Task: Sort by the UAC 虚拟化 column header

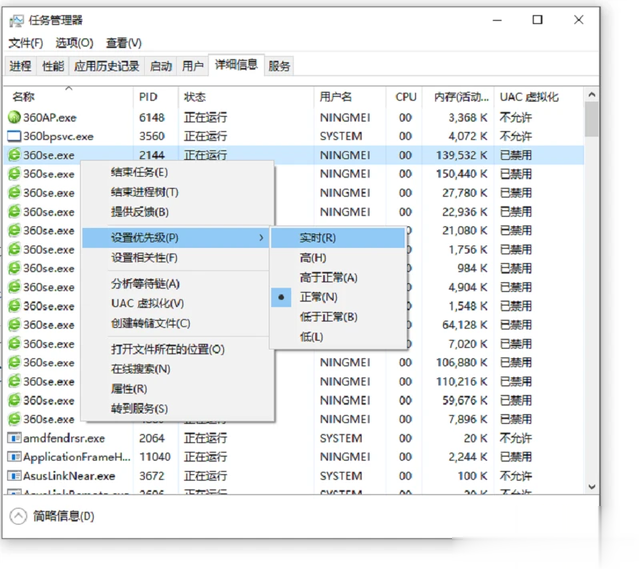Action: point(539,97)
